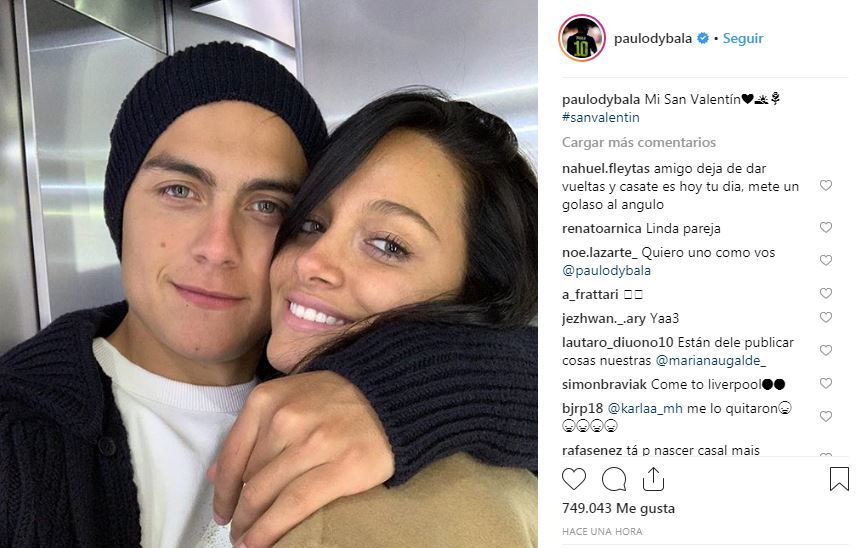Like nahuel.fleytas's comment
Viewport: 856px width, 548px height.
826,186
